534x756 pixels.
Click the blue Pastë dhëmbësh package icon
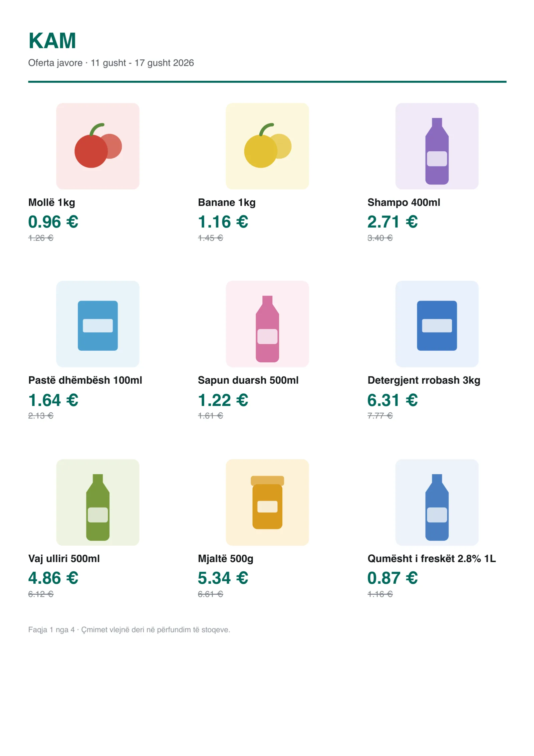click(98, 324)
